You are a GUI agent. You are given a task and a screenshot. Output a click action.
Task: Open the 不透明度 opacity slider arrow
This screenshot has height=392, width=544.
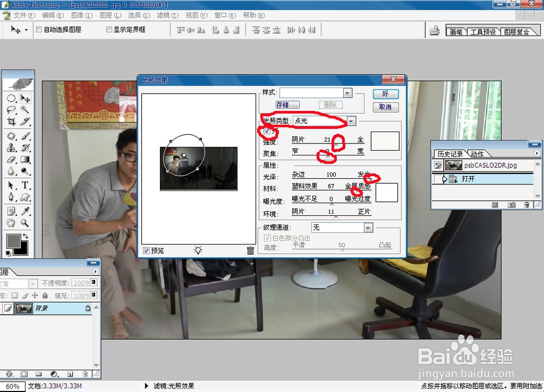(94, 283)
